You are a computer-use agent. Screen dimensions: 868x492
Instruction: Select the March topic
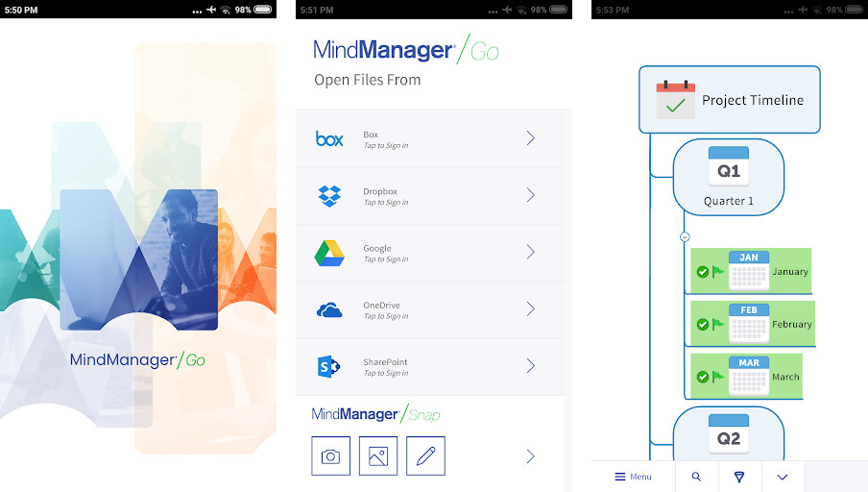(746, 376)
